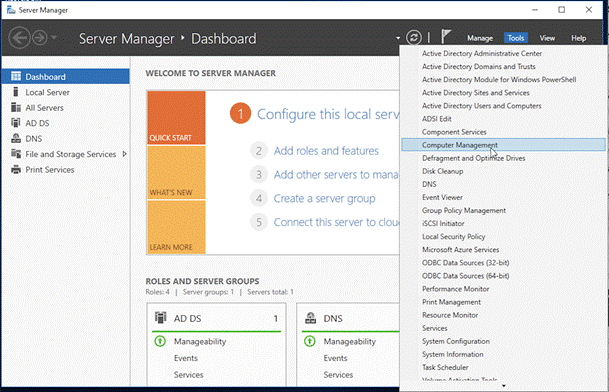This screenshot has height=392, width=609.
Task: Click AD DS Manageability status icon
Action: (x=160, y=341)
